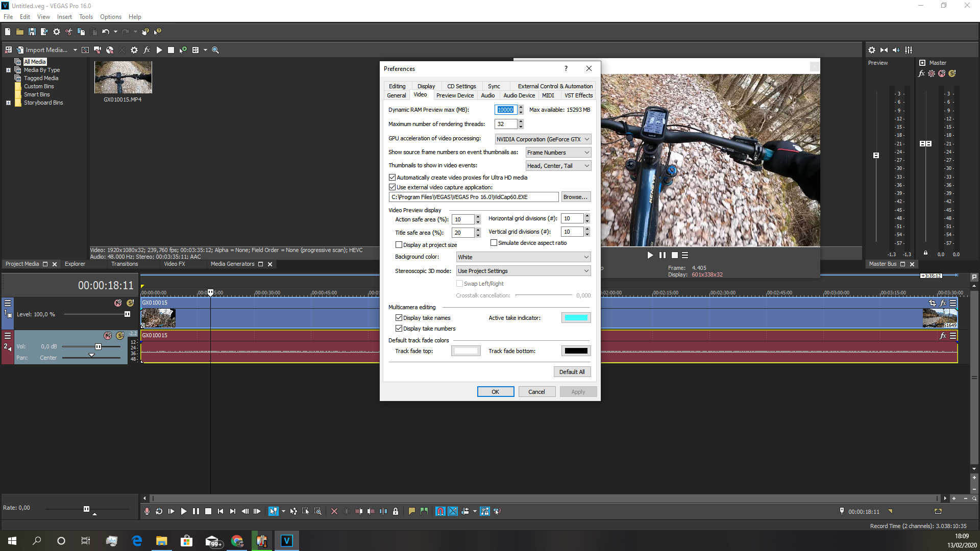Expand the Storyboard Bins tree node
The width and height of the screenshot is (980, 551).
[8, 103]
